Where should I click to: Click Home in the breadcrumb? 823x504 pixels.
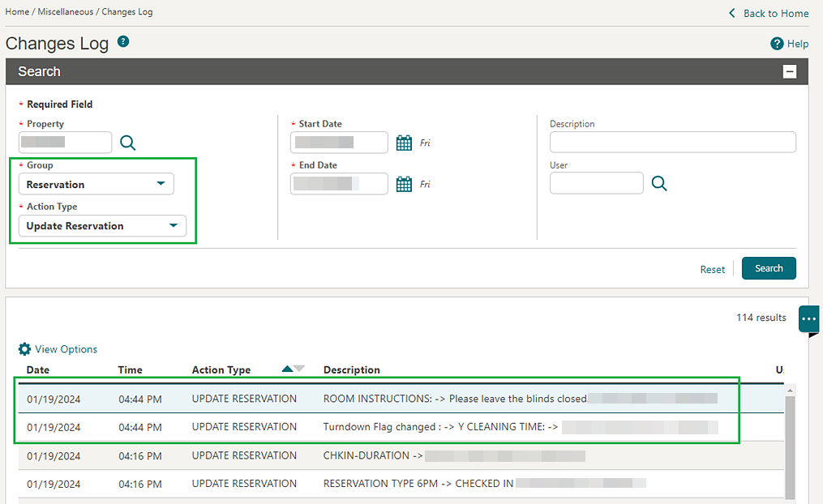pyautogui.click(x=17, y=11)
